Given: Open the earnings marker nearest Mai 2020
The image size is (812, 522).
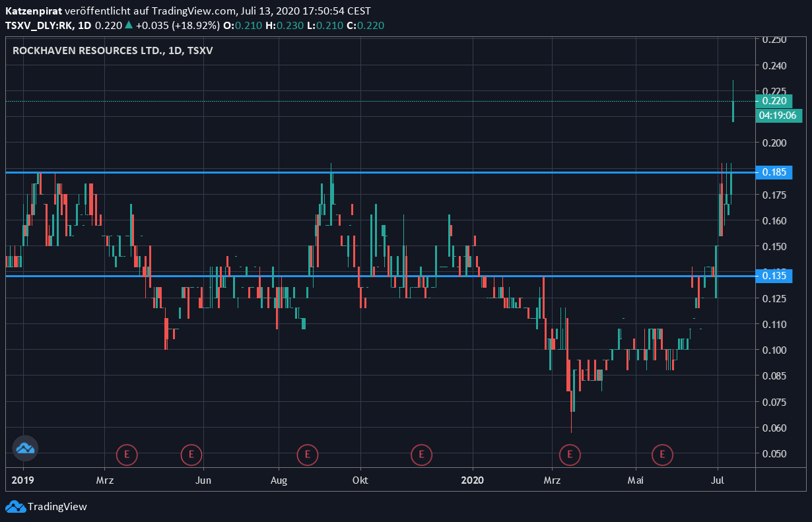Looking at the screenshot, I should pos(662,454).
